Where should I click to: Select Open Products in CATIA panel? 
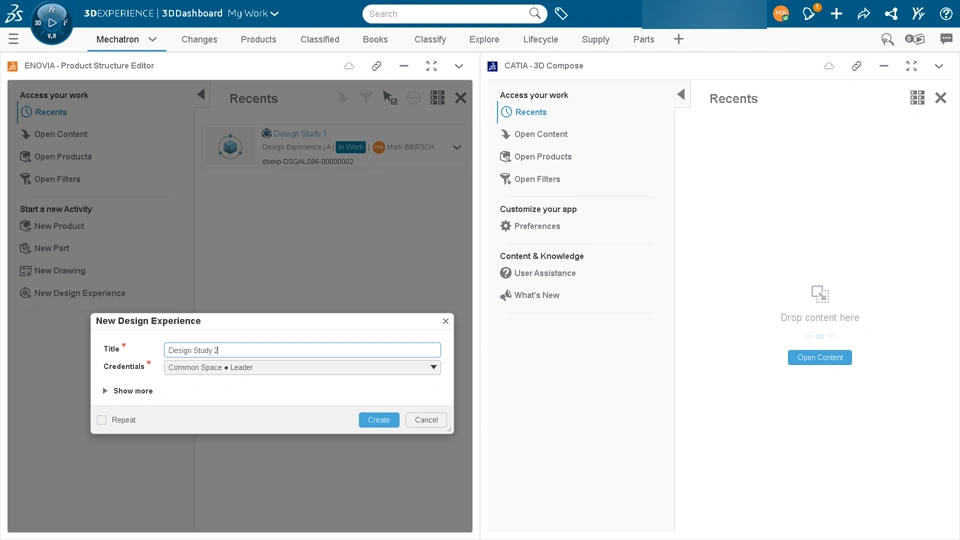(x=536, y=157)
